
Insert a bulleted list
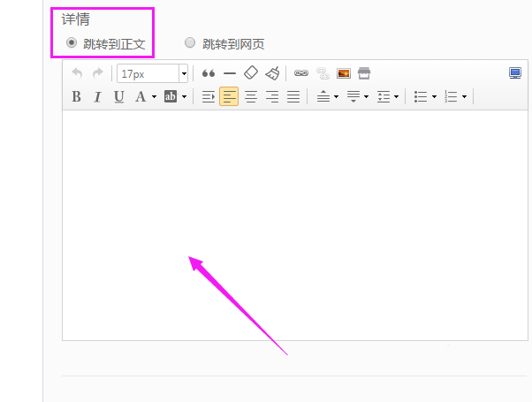pos(421,97)
